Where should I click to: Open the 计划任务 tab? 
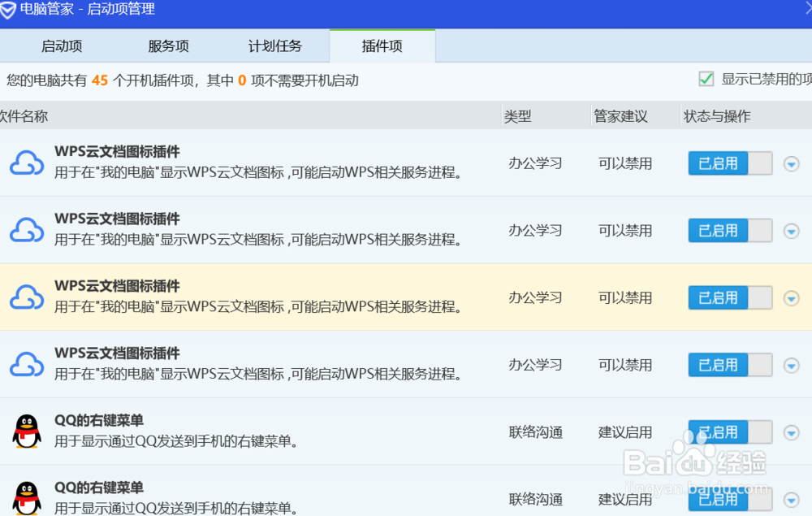[275, 46]
